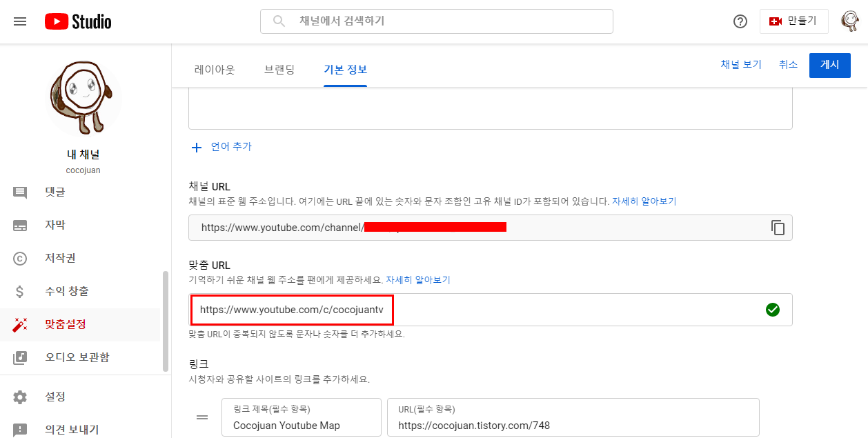Click the 링크 제목 field Cocojuan Youtube Map
The image size is (868, 438).
pyautogui.click(x=302, y=417)
